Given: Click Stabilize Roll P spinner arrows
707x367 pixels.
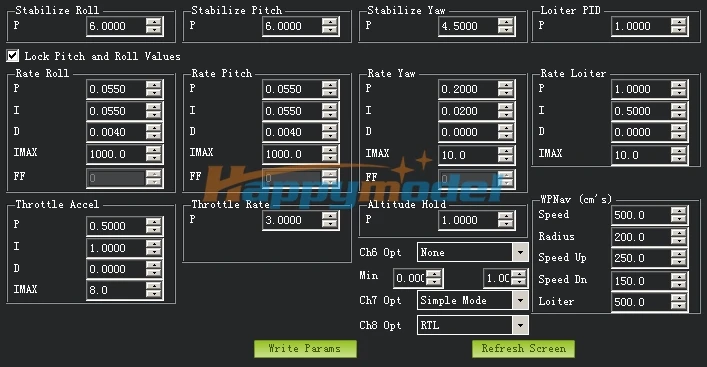Looking at the screenshot, I should pyautogui.click(x=154, y=26).
